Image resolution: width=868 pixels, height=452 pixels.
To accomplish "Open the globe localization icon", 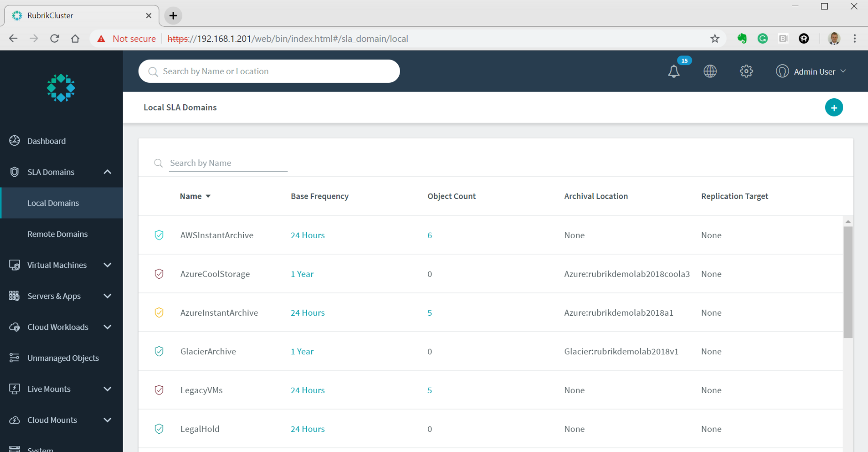I will [x=710, y=71].
